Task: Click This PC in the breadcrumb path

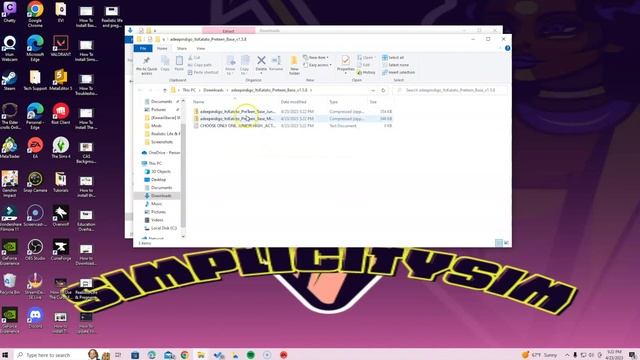Action: pos(189,90)
